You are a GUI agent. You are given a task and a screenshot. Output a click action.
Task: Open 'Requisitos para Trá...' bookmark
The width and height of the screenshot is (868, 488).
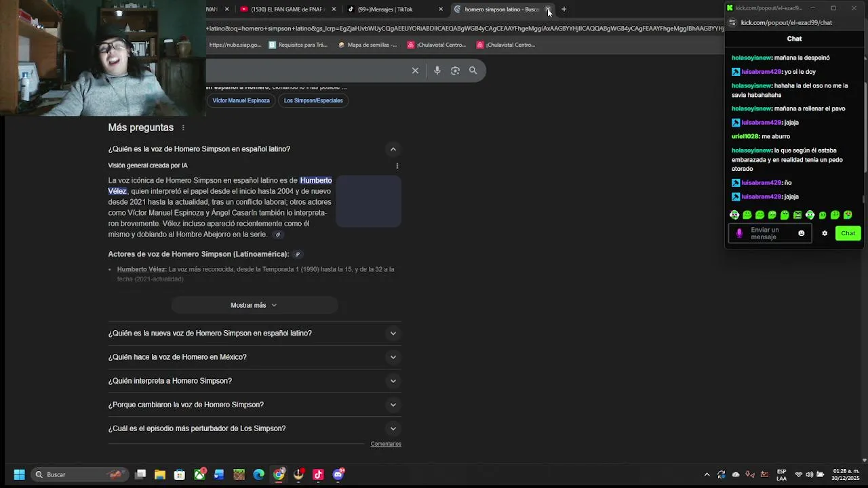coord(298,45)
